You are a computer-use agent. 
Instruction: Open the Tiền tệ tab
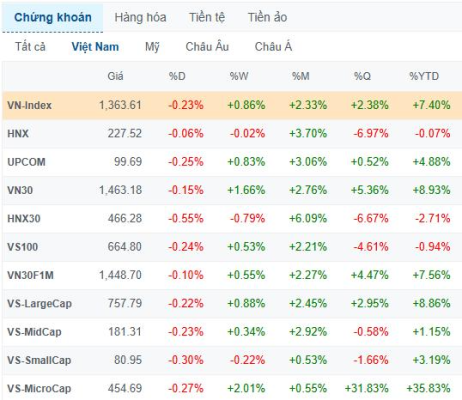tap(207, 17)
